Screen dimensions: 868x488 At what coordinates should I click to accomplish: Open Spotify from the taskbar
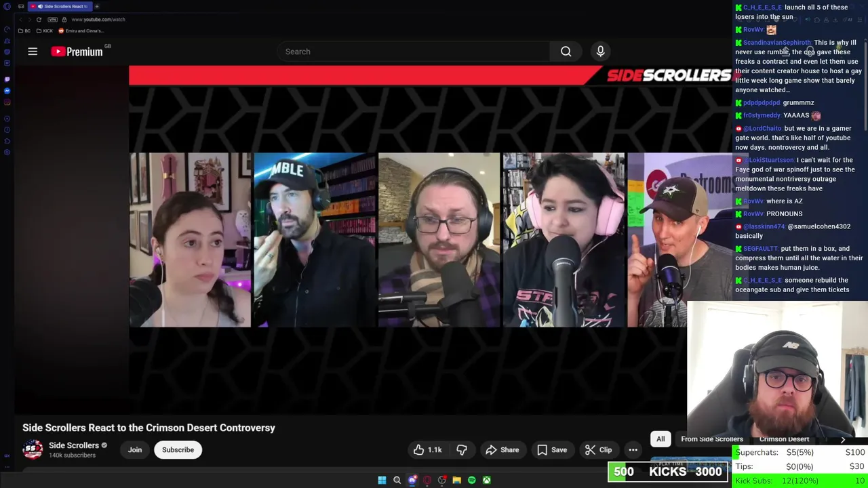point(471,480)
